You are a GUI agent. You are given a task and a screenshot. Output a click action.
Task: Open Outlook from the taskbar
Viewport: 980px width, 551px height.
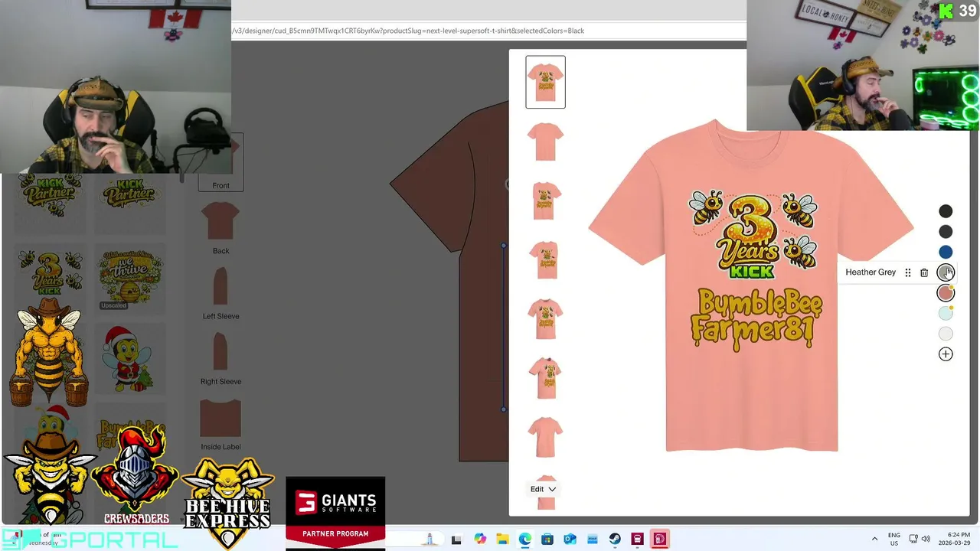(570, 539)
